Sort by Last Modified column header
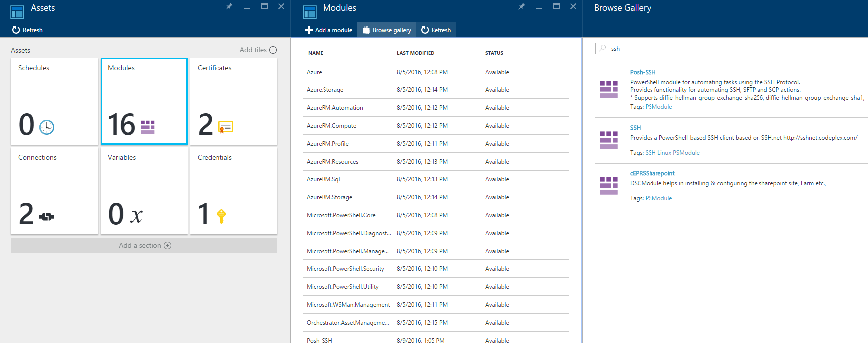 coord(415,53)
